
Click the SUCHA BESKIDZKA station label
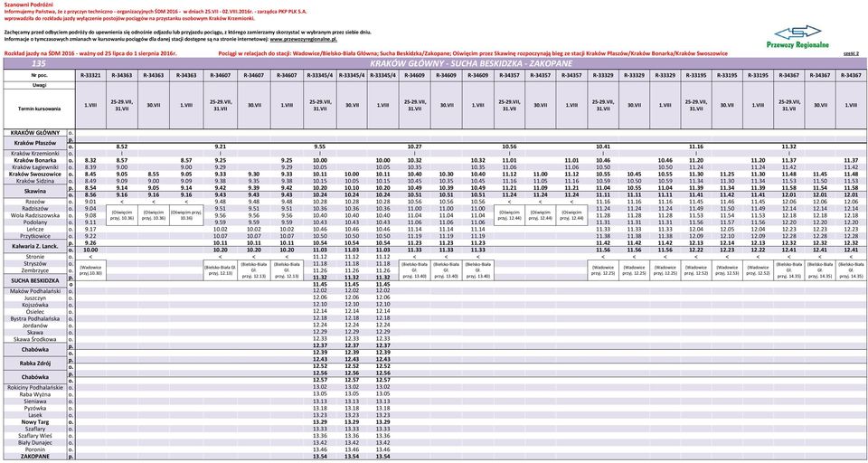coord(36,281)
